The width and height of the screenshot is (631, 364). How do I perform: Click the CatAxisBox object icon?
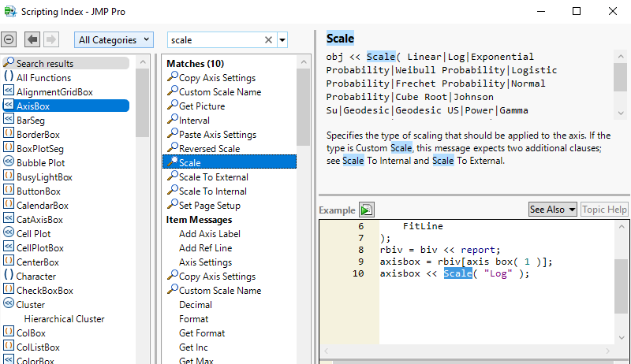click(x=9, y=218)
